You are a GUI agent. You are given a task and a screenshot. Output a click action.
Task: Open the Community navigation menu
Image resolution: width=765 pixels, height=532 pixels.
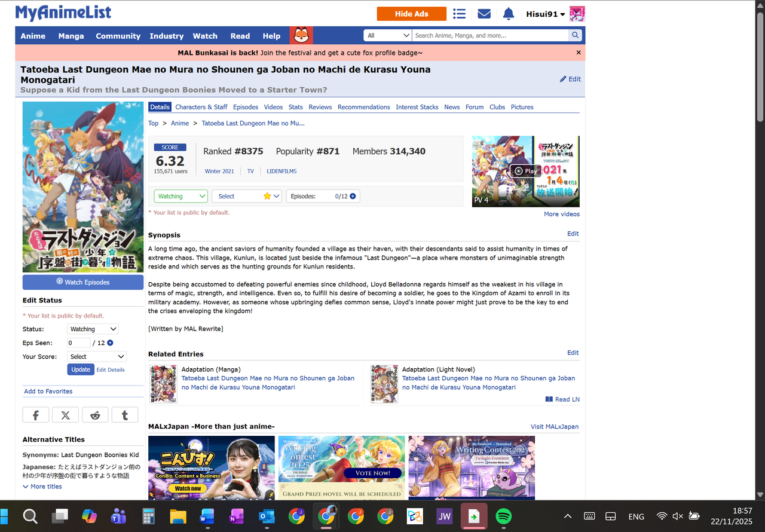(x=118, y=36)
